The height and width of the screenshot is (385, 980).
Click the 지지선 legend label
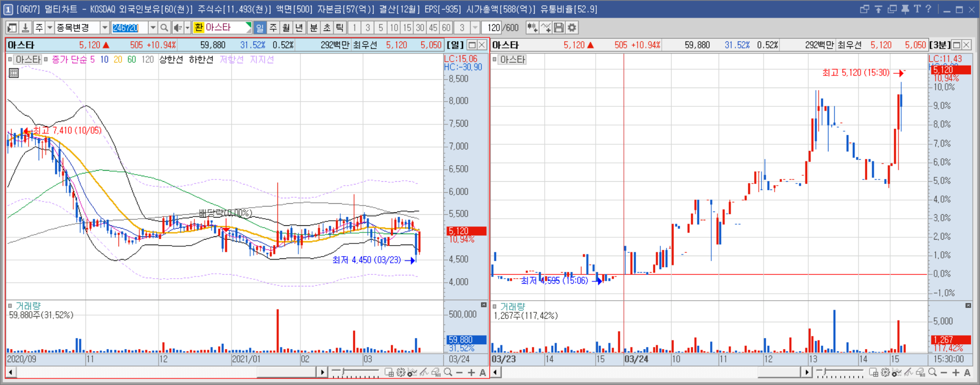tap(262, 59)
